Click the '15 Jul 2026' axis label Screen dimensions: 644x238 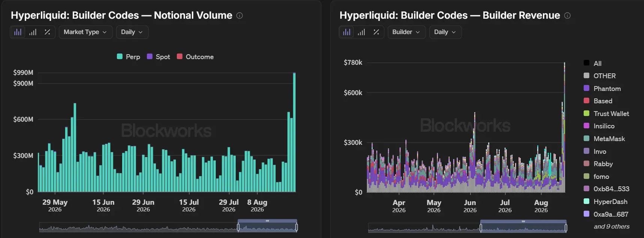tap(189, 205)
